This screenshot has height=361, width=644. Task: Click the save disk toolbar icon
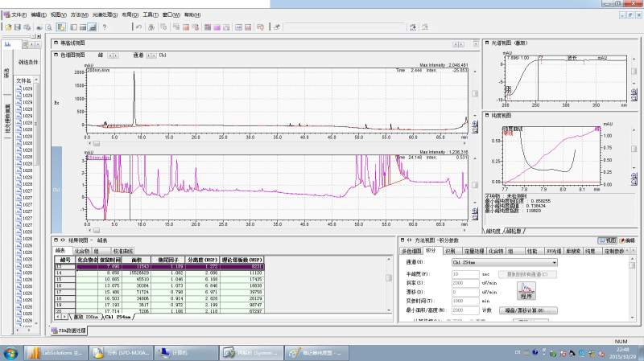point(18,27)
